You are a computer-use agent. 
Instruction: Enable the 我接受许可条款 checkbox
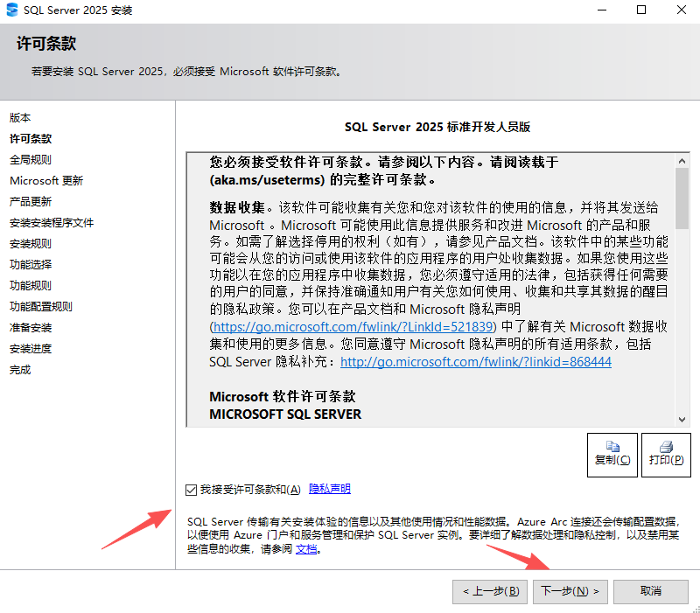click(x=191, y=488)
